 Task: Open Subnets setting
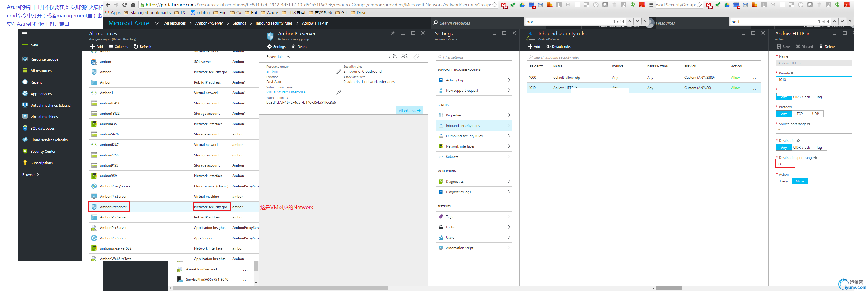click(x=473, y=157)
